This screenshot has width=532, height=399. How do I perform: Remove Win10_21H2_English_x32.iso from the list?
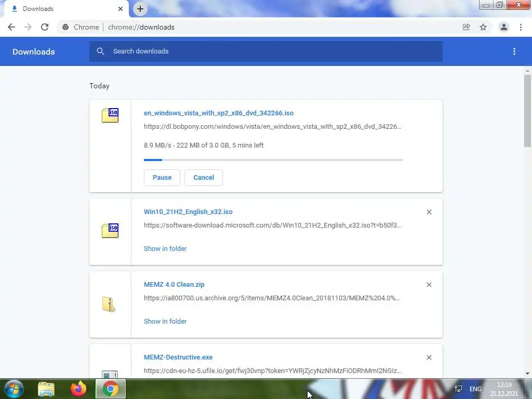click(x=429, y=212)
